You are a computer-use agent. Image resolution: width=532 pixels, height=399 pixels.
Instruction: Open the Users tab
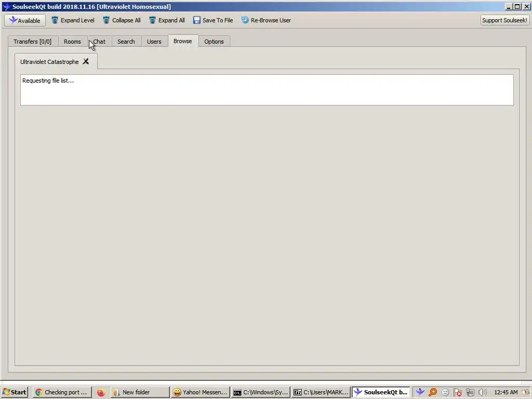(154, 42)
